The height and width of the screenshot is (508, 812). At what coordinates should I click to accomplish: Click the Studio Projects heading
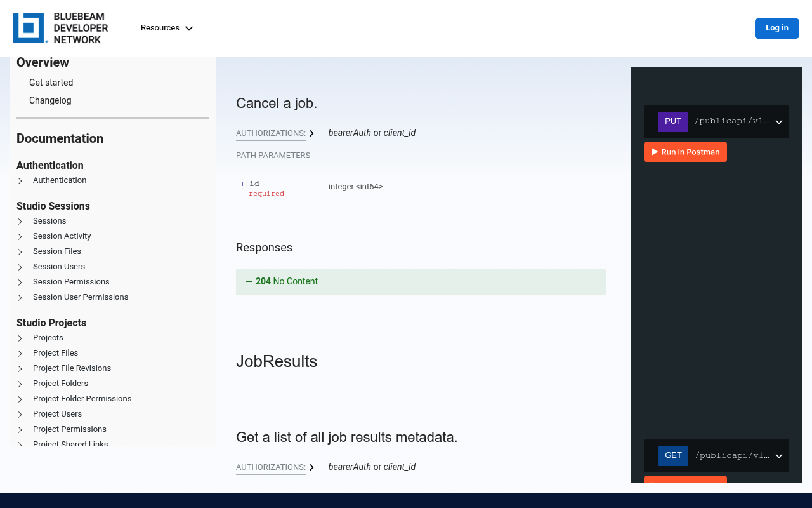(51, 323)
